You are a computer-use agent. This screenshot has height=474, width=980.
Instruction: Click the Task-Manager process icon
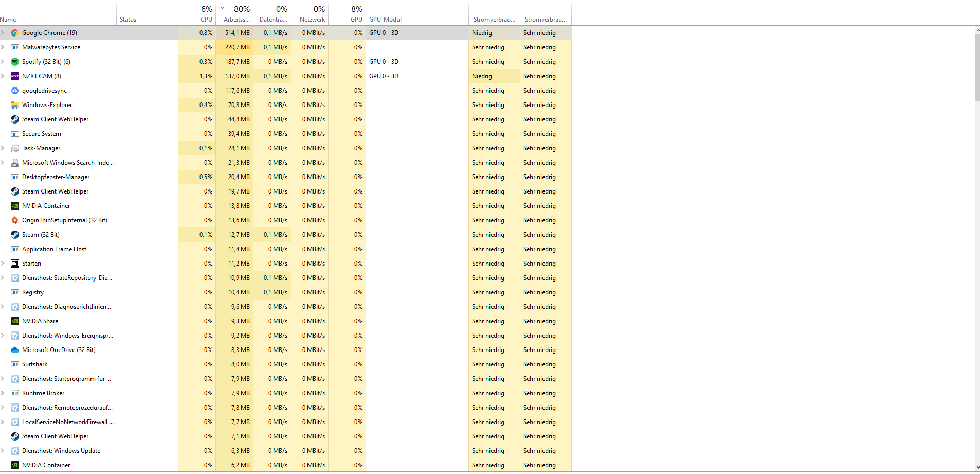[15, 148]
